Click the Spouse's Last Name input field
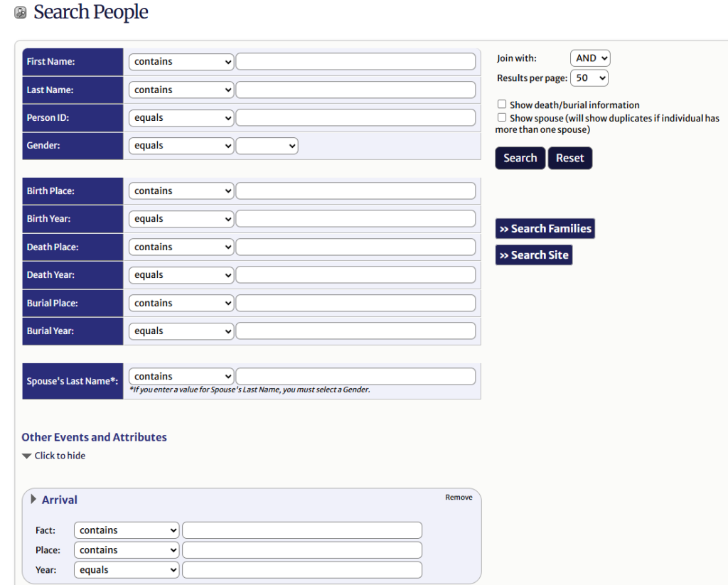Screen dimensions: 728x585 [355, 376]
